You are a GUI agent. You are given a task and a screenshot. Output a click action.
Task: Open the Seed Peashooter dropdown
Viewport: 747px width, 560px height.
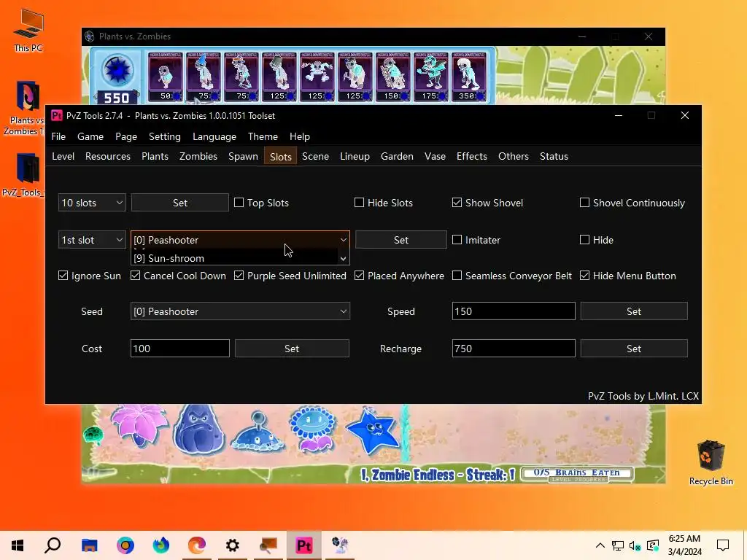tap(240, 311)
